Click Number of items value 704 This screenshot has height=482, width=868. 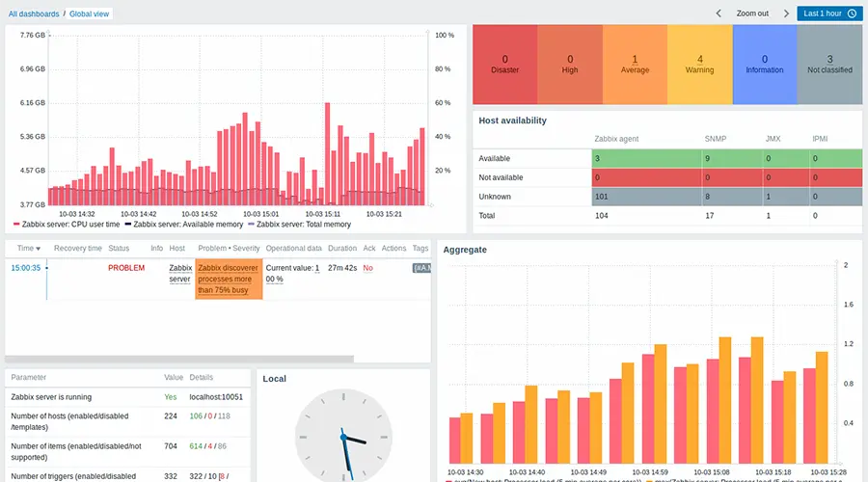171,446
